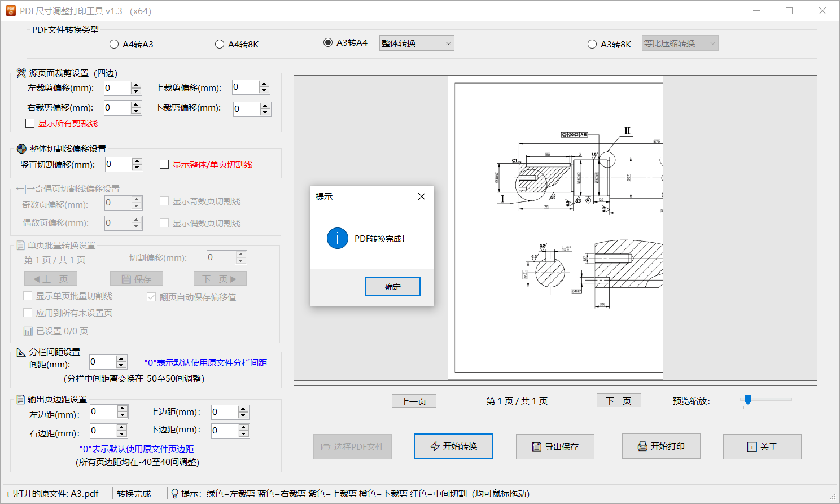840x504 pixels.
Task: Click the blue info icon in the 提示 dialog
Action: pos(338,239)
